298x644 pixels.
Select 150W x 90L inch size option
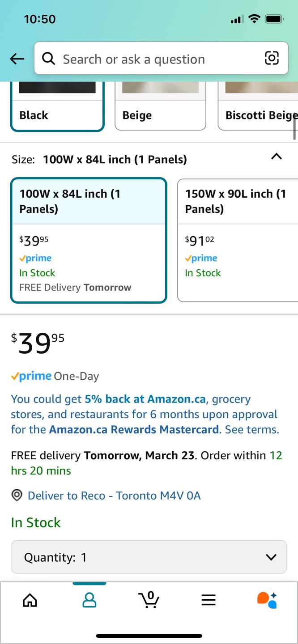[x=237, y=240]
